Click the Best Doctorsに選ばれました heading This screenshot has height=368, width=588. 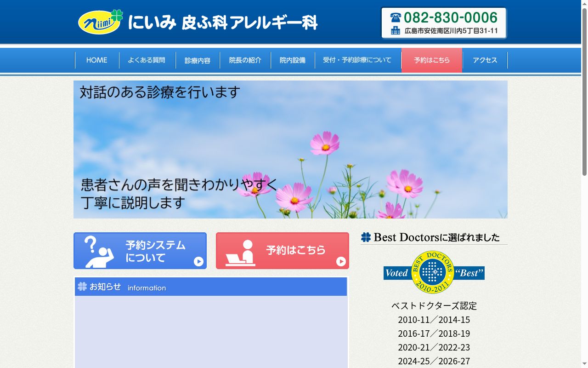click(x=436, y=237)
